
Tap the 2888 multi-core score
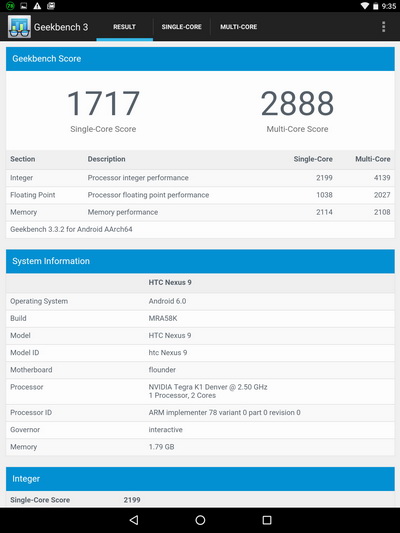[x=297, y=103]
